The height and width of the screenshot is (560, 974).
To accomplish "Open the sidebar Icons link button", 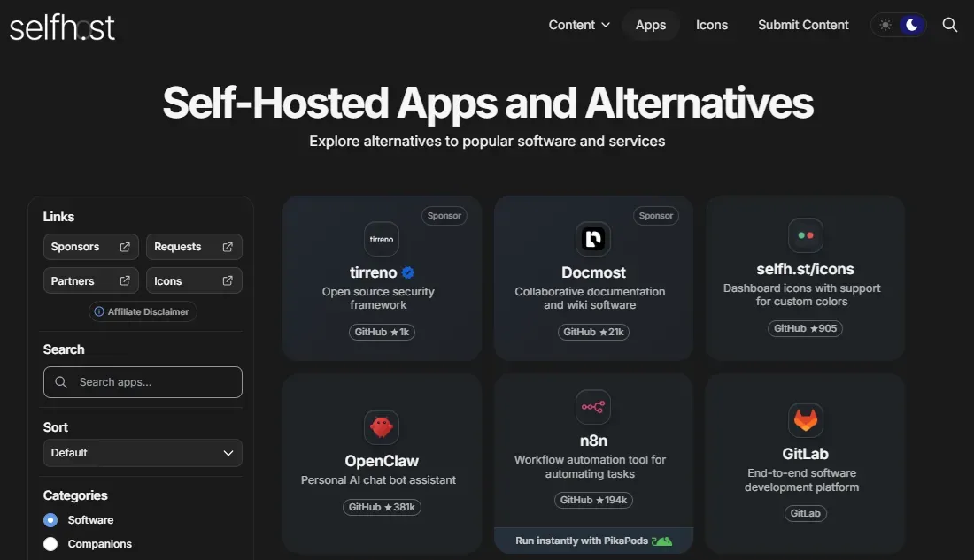I will coord(194,280).
